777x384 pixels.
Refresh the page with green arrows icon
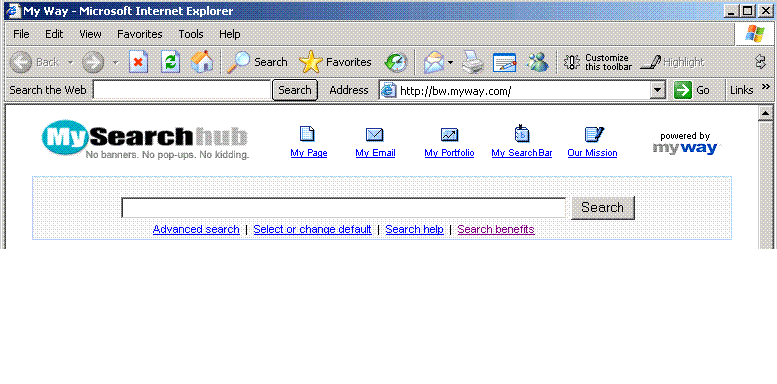pyautogui.click(x=170, y=62)
